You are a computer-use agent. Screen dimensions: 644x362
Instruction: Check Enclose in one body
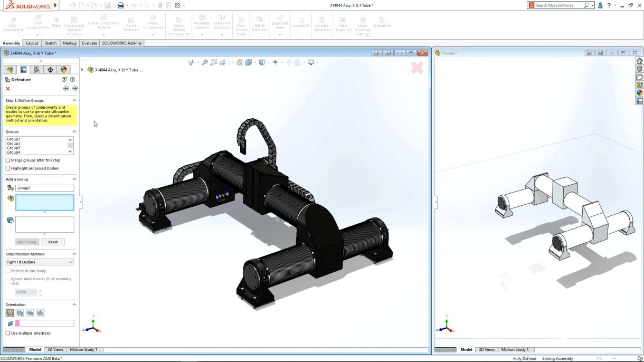point(8,271)
